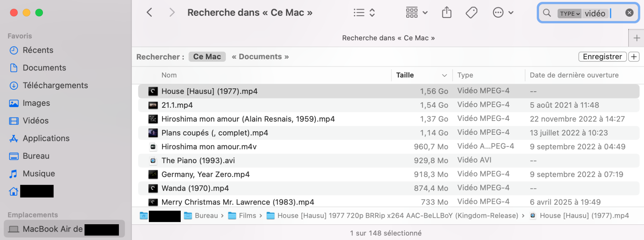Click thumbnail of Germany, Year Zero.mp4
This screenshot has height=240, width=644.
(153, 174)
